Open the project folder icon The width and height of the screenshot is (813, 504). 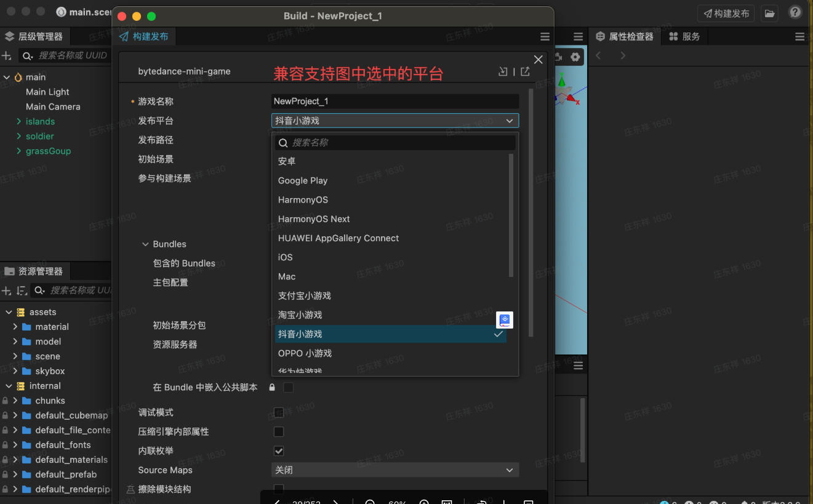click(x=769, y=13)
